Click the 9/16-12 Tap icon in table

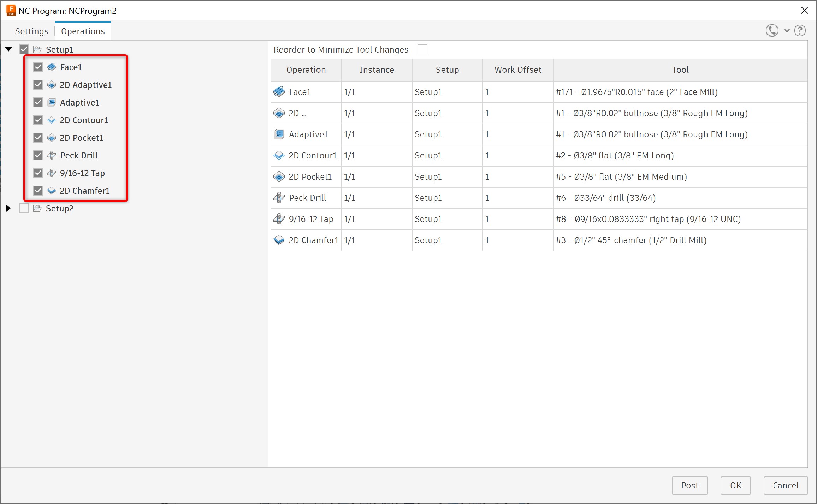[279, 219]
